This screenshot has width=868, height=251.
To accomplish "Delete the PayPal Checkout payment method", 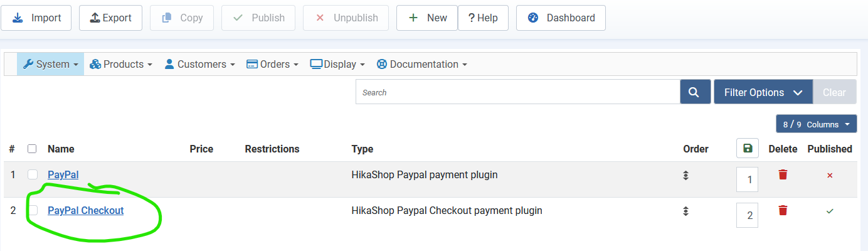I will tap(783, 210).
